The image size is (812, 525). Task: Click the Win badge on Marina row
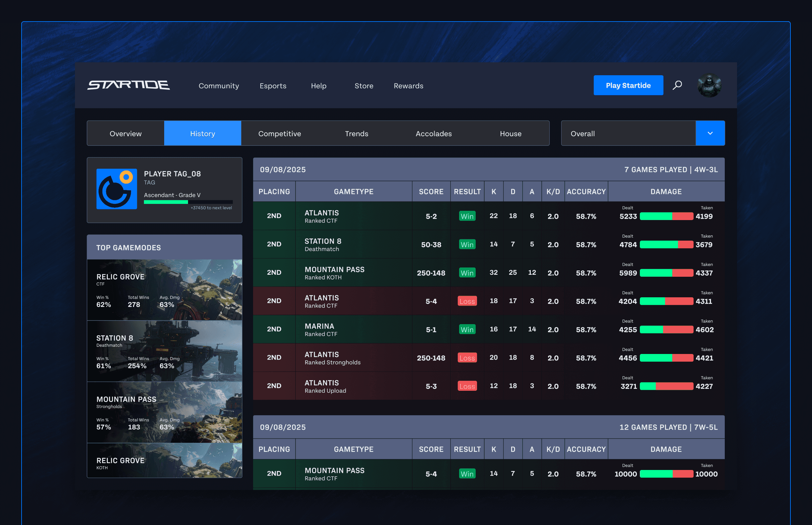click(x=467, y=330)
